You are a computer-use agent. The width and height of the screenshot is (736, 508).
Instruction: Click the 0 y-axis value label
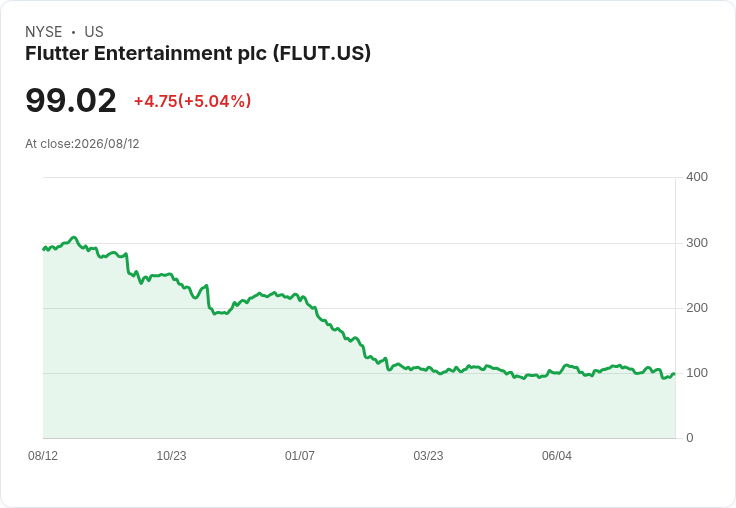(x=690, y=438)
